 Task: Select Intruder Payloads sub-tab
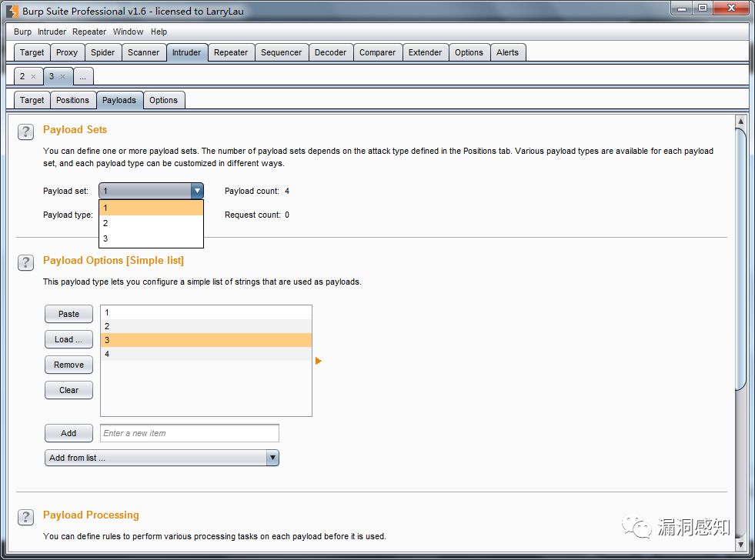pyautogui.click(x=119, y=100)
